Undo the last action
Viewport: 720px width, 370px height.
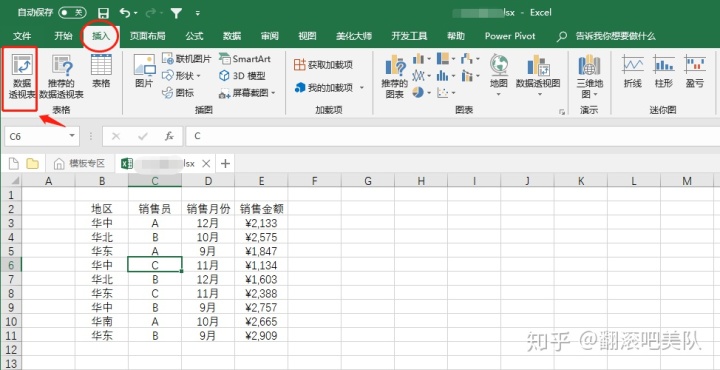(x=125, y=13)
